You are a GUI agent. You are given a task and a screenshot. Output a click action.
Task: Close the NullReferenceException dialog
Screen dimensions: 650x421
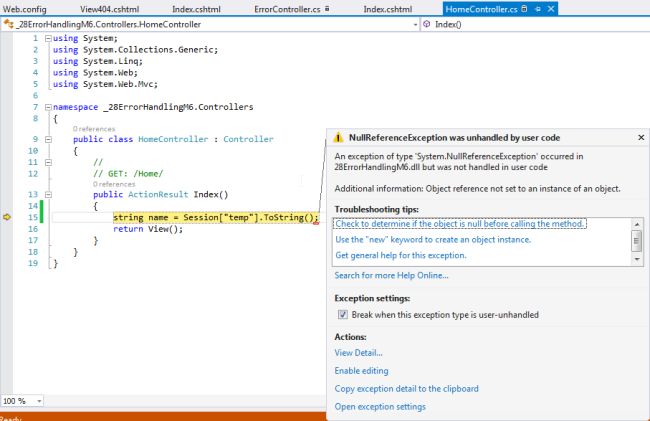coord(641,137)
